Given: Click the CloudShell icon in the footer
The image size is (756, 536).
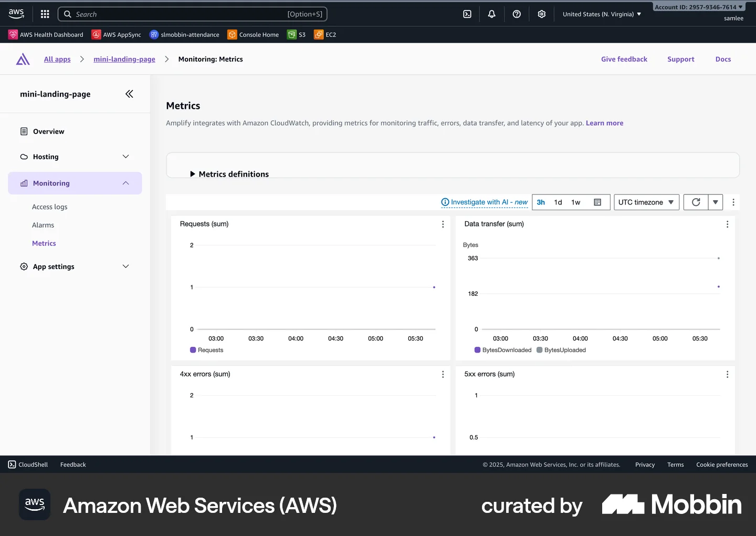Looking at the screenshot, I should [12, 465].
